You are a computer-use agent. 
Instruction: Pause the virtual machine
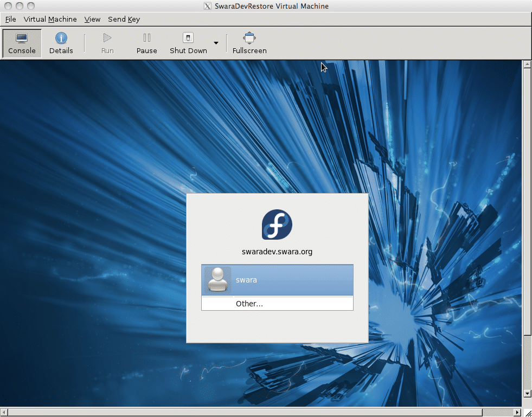[x=146, y=39]
